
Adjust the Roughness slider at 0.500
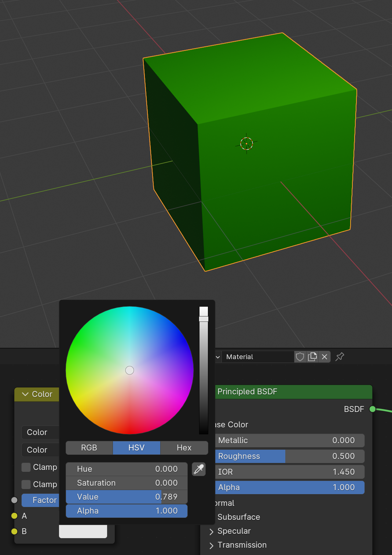pyautogui.click(x=290, y=456)
